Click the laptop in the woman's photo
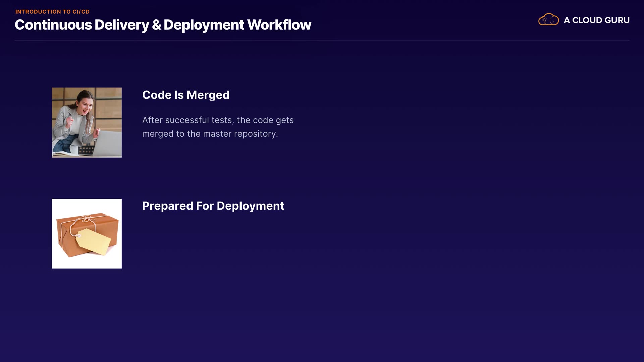The image size is (644, 362). point(108,144)
